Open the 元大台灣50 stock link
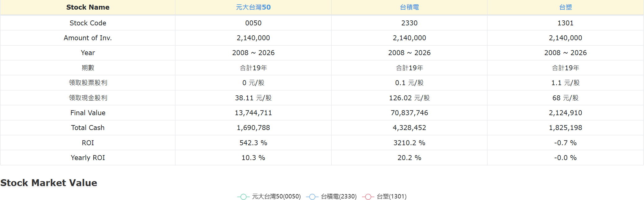This screenshot has height=200, width=644. [253, 7]
